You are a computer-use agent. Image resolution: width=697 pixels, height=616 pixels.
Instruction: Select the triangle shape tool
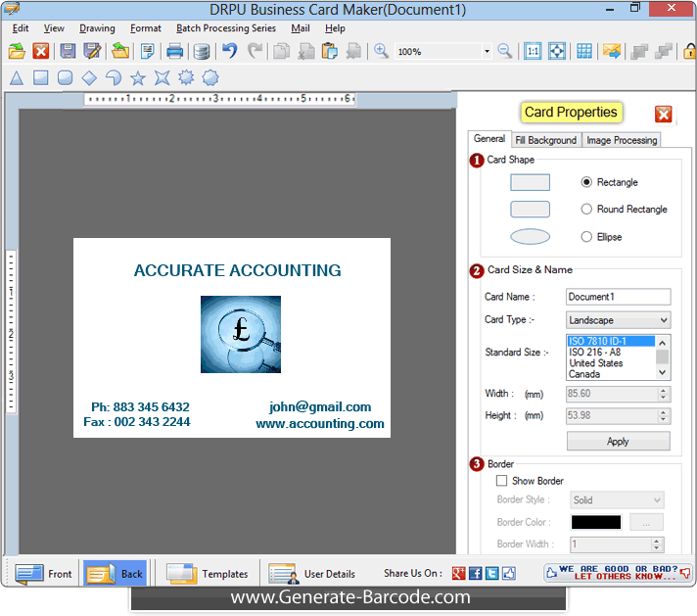(x=17, y=78)
